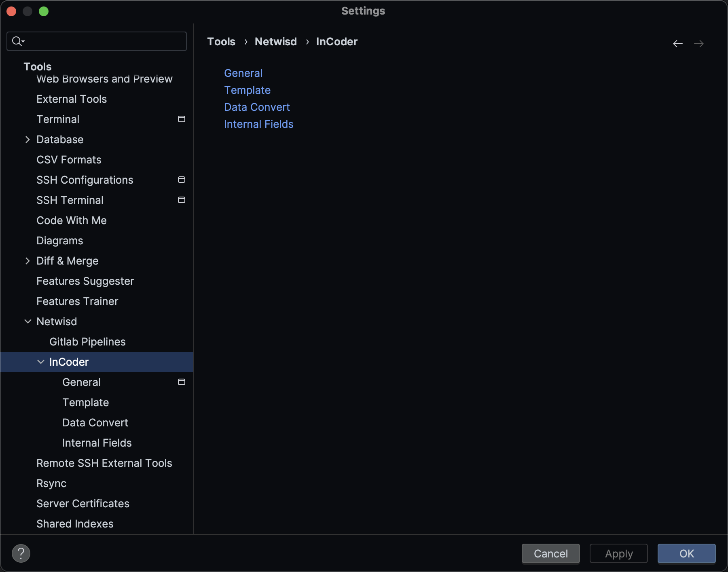This screenshot has height=572, width=728.
Task: Confirm settings with the OK button
Action: (x=686, y=553)
